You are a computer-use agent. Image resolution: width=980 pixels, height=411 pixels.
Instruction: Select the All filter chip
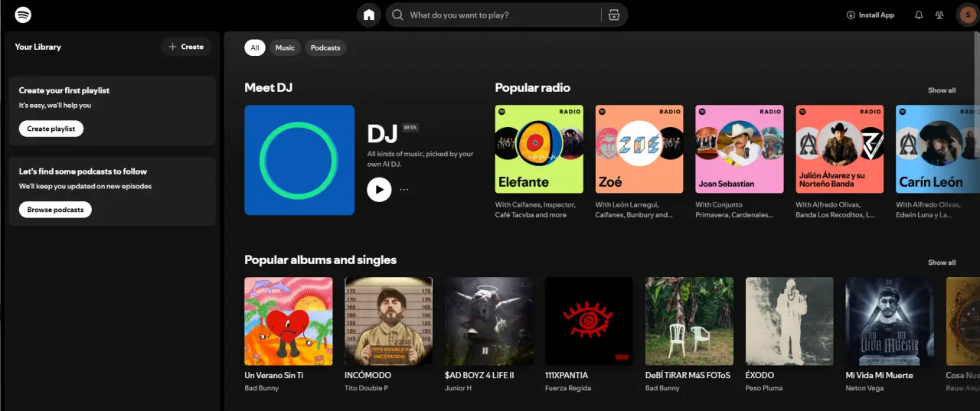(255, 47)
